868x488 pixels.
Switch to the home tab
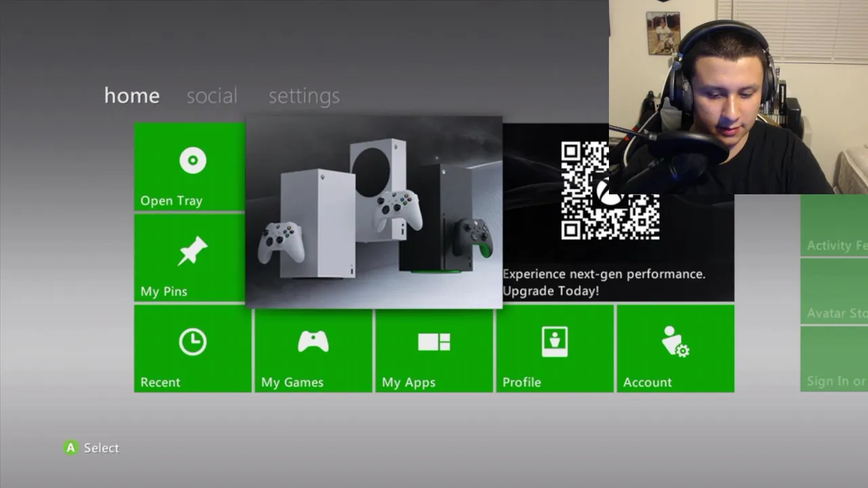click(x=132, y=96)
